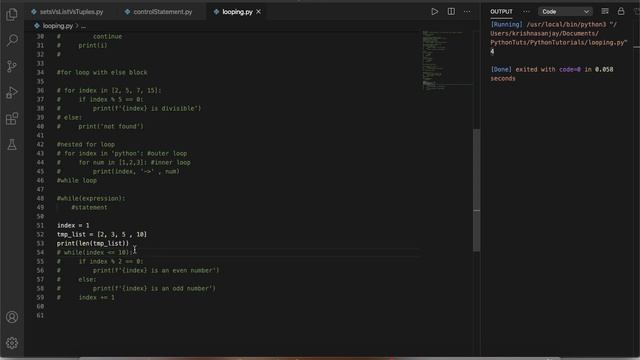Click the editor vertical scrollbar
Viewport: 640px width, 360px height.
click(476, 190)
